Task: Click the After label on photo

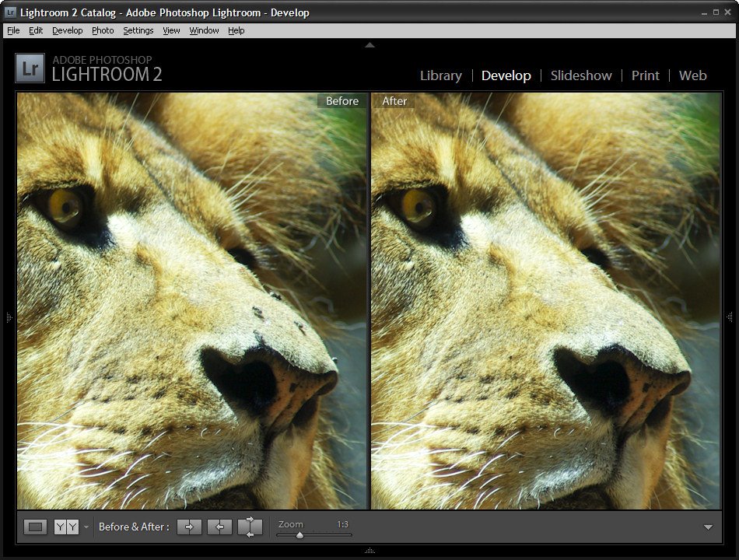Action: 394,101
